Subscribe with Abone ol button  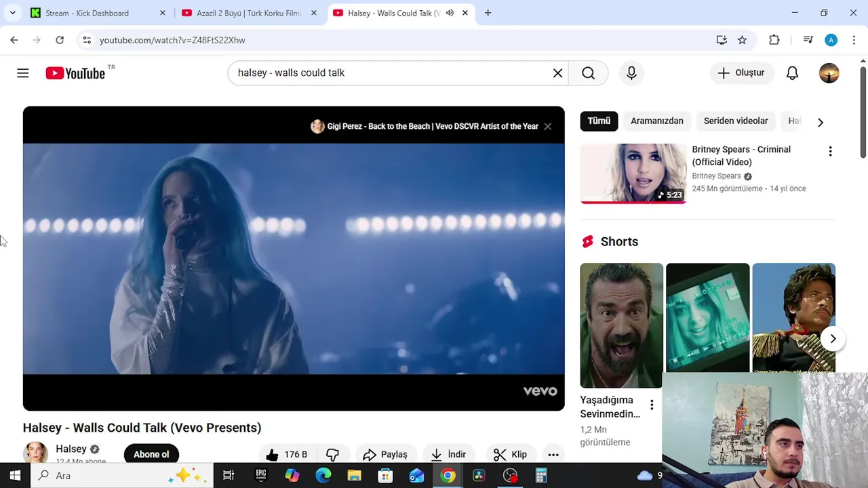151,454
